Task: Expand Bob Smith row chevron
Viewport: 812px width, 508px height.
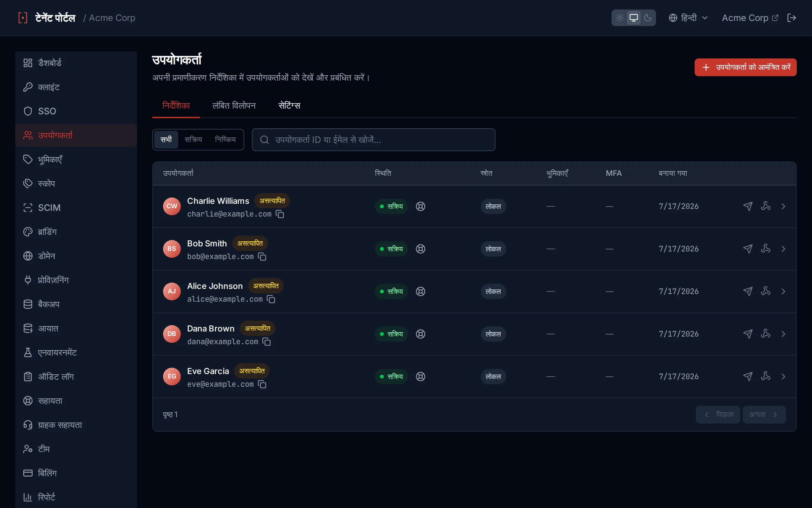Action: click(783, 249)
